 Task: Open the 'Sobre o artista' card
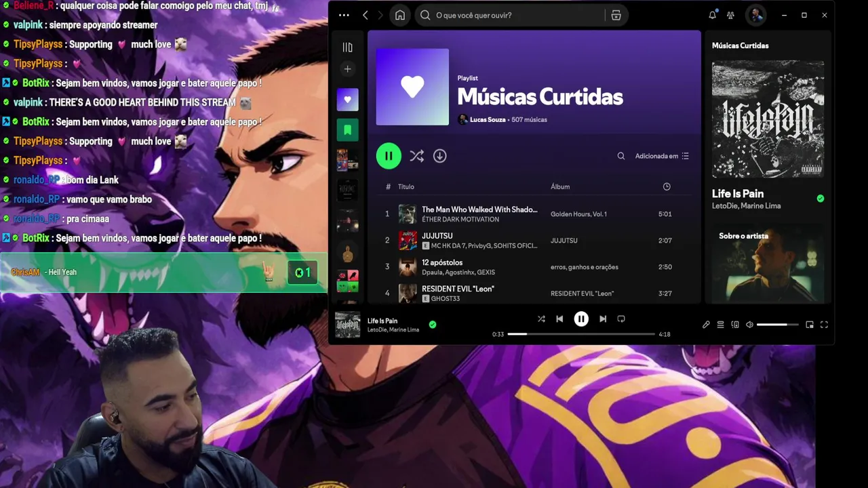(768, 264)
